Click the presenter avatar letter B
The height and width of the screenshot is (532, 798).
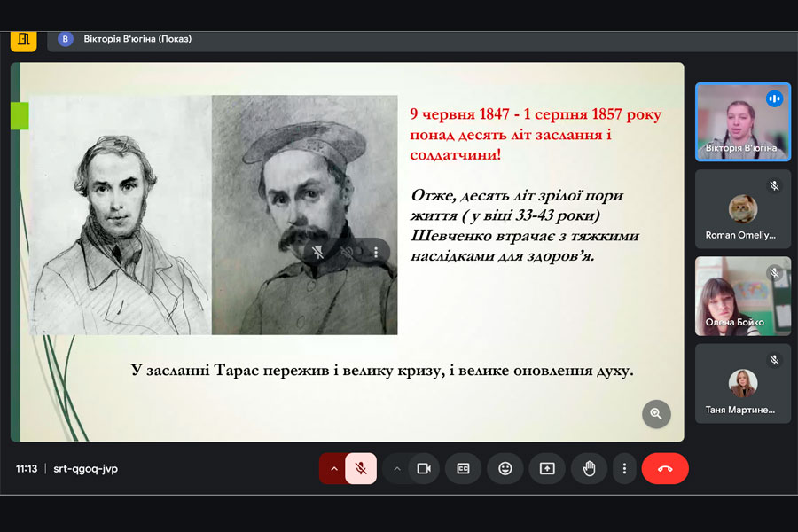coord(65,39)
